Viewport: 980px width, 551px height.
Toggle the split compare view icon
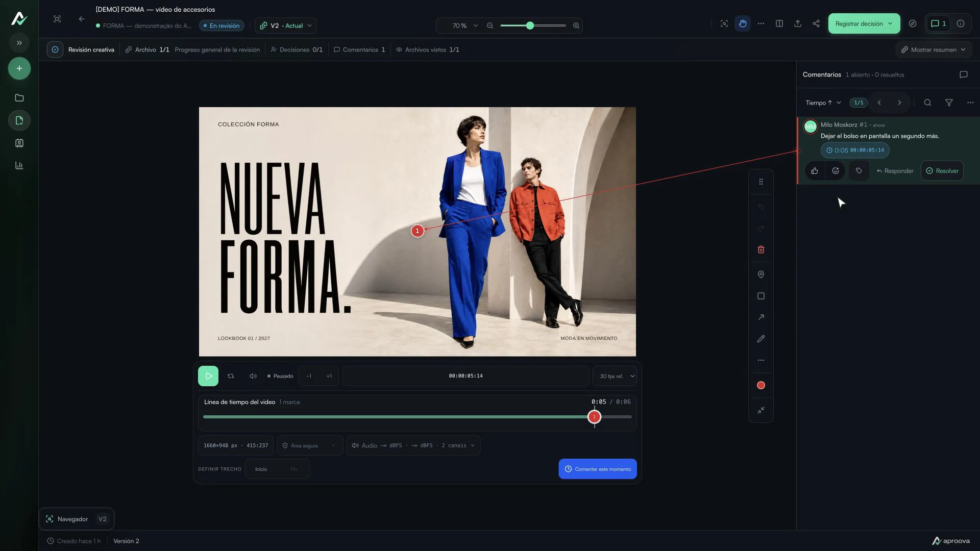[x=779, y=23]
